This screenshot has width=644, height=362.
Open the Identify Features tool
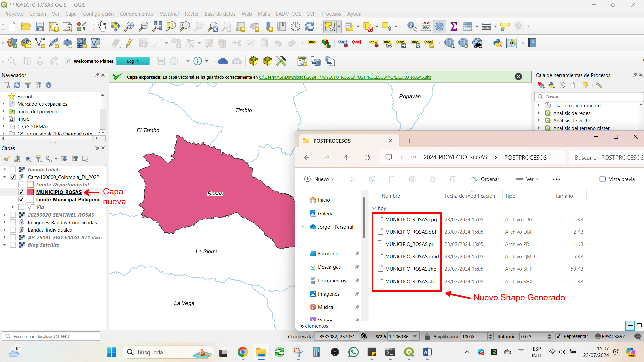click(412, 26)
